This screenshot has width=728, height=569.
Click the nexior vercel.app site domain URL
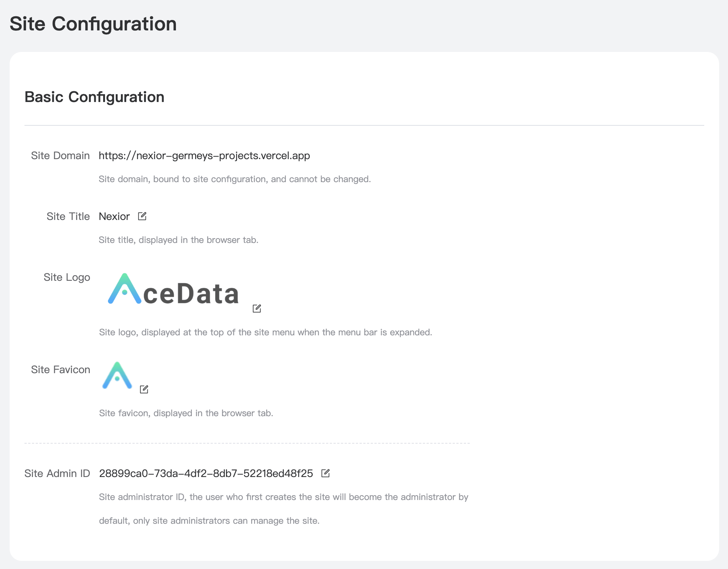click(204, 156)
